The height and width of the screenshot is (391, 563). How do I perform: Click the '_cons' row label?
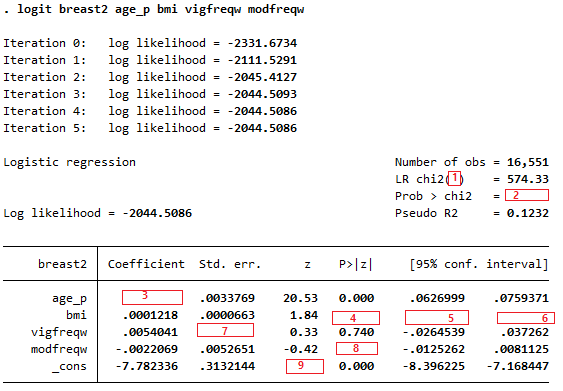tap(70, 367)
